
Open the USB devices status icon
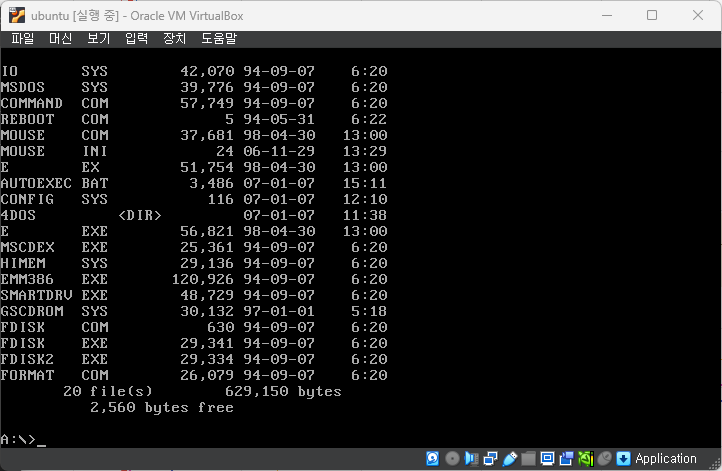point(510,459)
